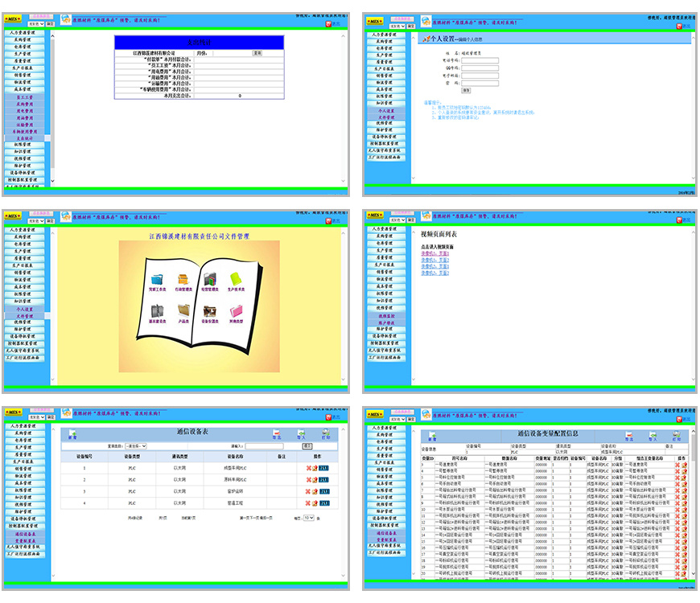Open query category dropdown in 通信设备表
Image resolution: width=700 pixels, height=603 pixels.
click(x=136, y=446)
